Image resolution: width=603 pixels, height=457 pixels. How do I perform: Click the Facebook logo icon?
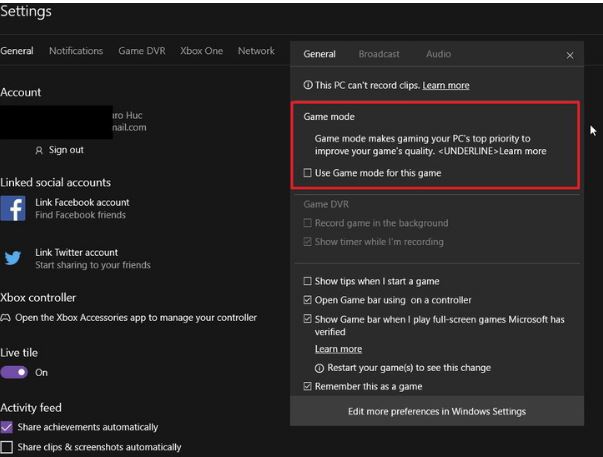(x=13, y=208)
